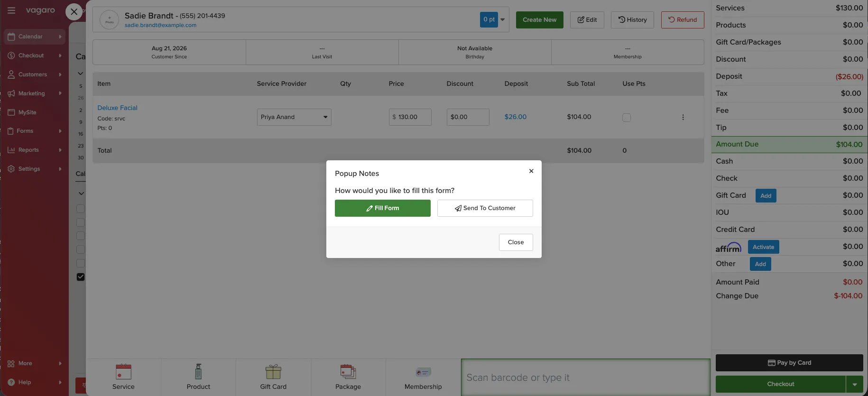Viewport: 868px width, 396px height.
Task: Click Send To Customer button
Action: tap(485, 208)
